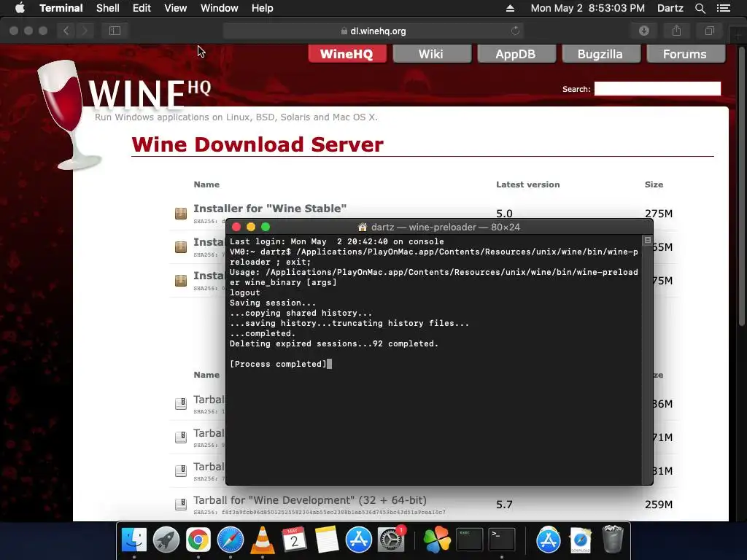747x560 pixels.
Task: Click the web page vertical scrollbar
Action: click(x=742, y=186)
